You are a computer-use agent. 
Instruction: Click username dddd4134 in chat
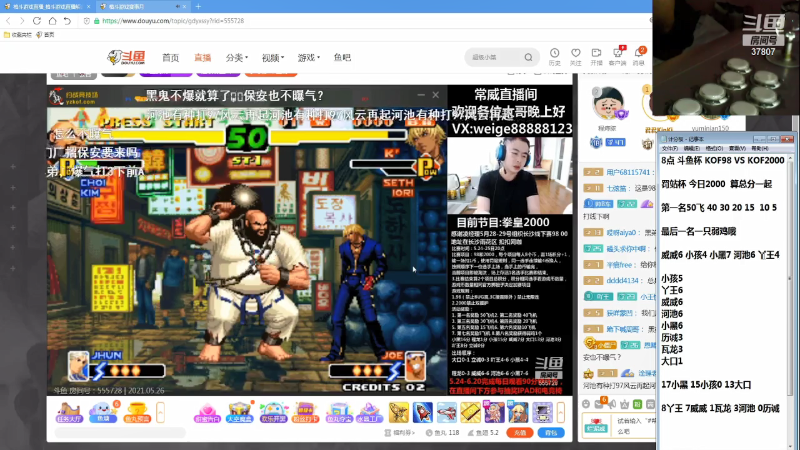pos(622,281)
